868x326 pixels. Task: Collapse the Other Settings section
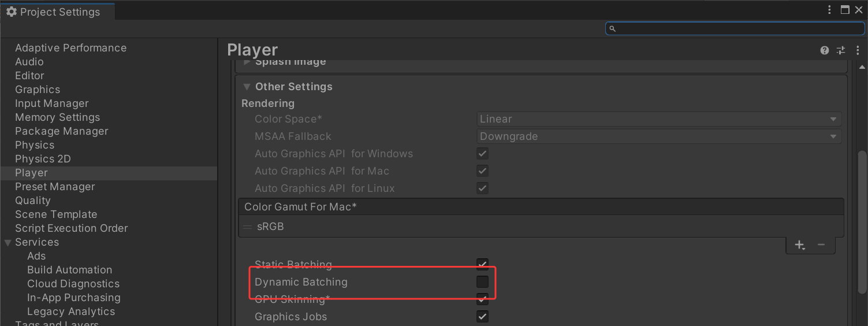(x=247, y=87)
